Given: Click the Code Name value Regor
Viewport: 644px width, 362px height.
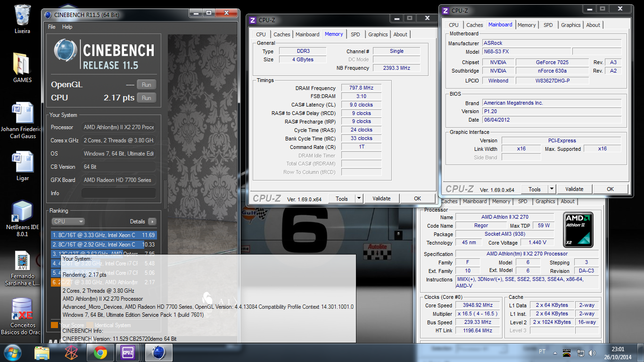Looking at the screenshot, I should (x=481, y=226).
